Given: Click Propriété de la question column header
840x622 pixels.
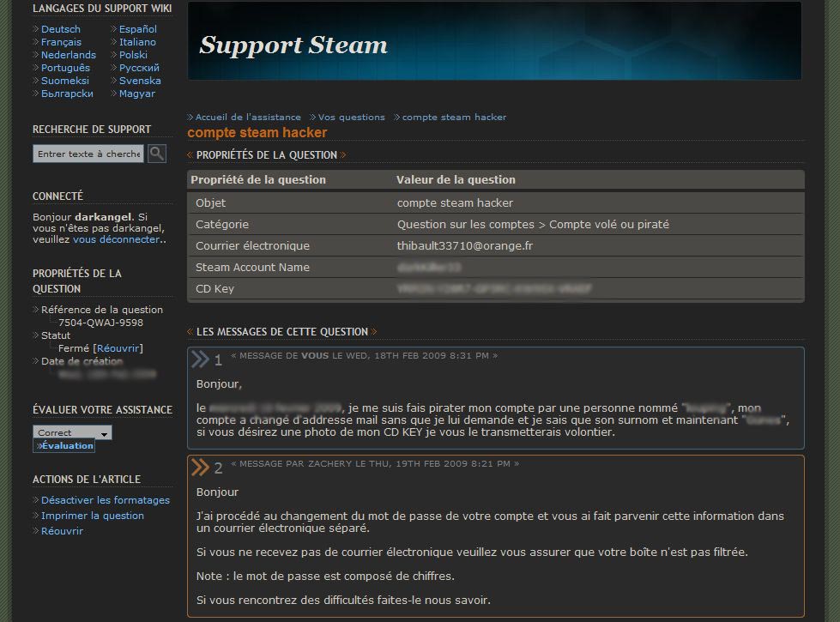Looking at the screenshot, I should click(258, 179).
